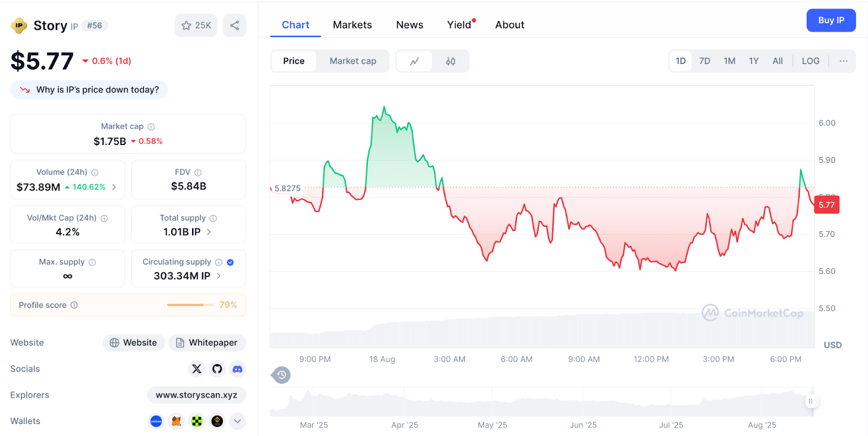Viewport: 868px width, 436px height.
Task: Click the chart history clock icon
Action: point(281,375)
